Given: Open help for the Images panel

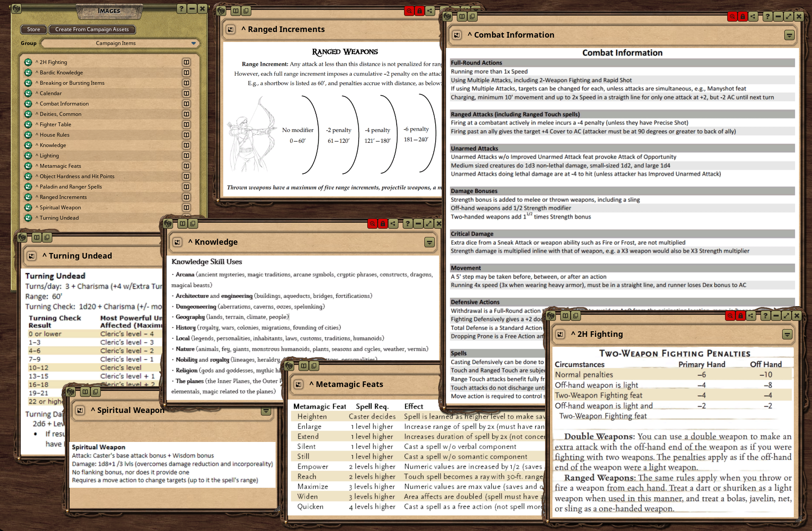Looking at the screenshot, I should [x=182, y=9].
